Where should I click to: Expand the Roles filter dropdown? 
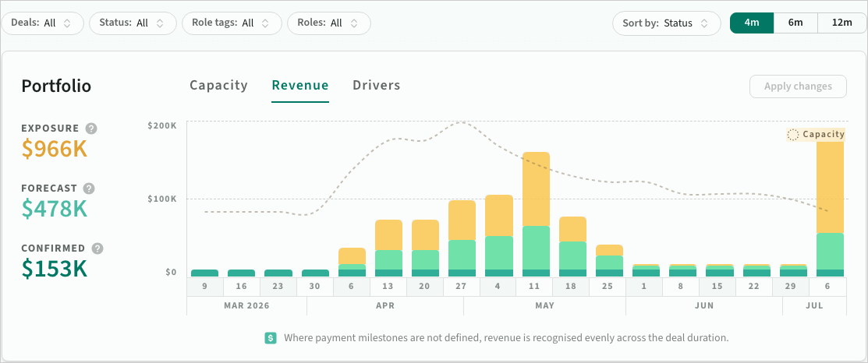tap(328, 23)
